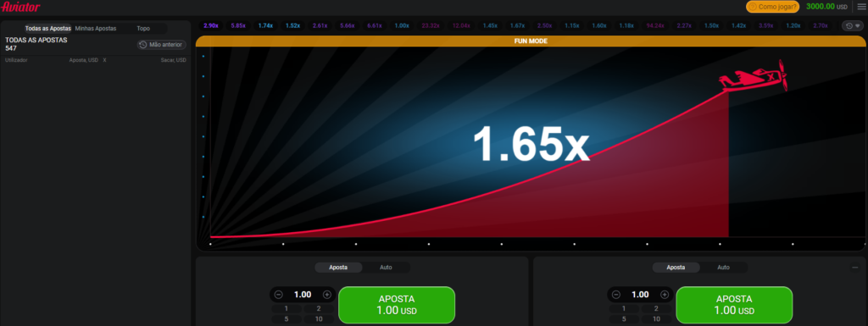Choose quick amount 10 in left panel
Viewport: 868px width, 326px height.
coord(319,319)
